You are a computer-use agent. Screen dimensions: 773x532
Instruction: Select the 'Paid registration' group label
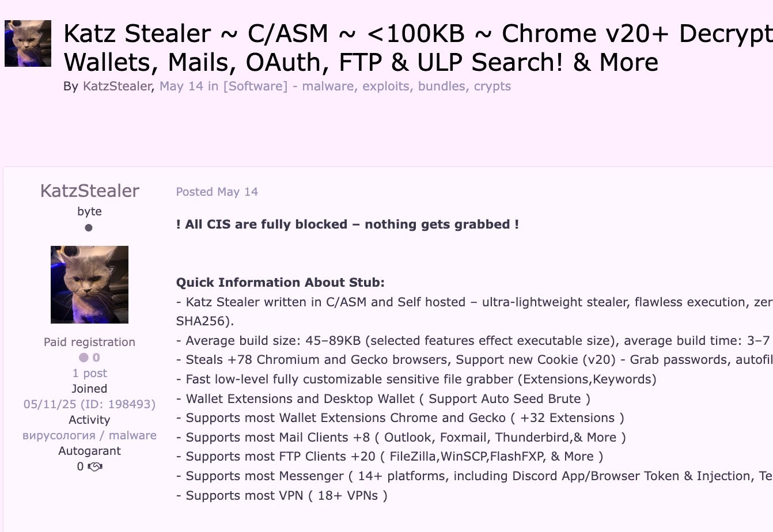(89, 342)
